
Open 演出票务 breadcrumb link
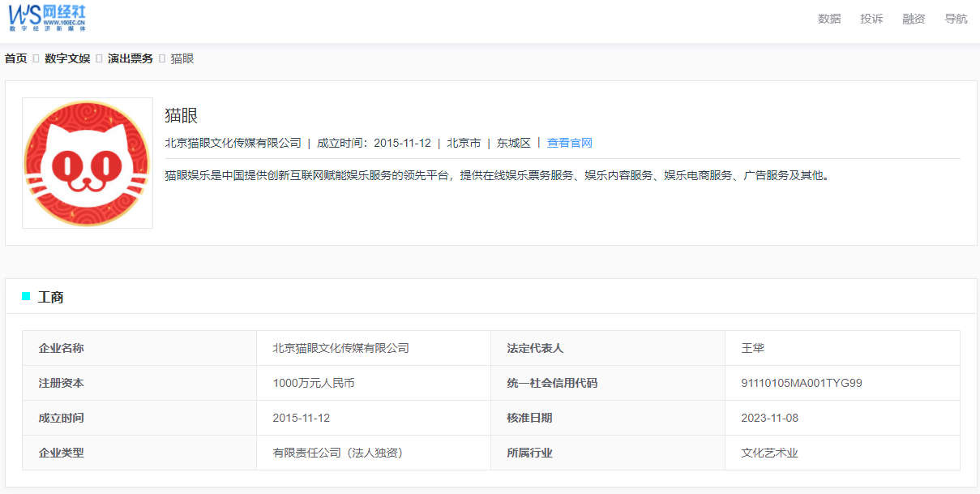(131, 58)
